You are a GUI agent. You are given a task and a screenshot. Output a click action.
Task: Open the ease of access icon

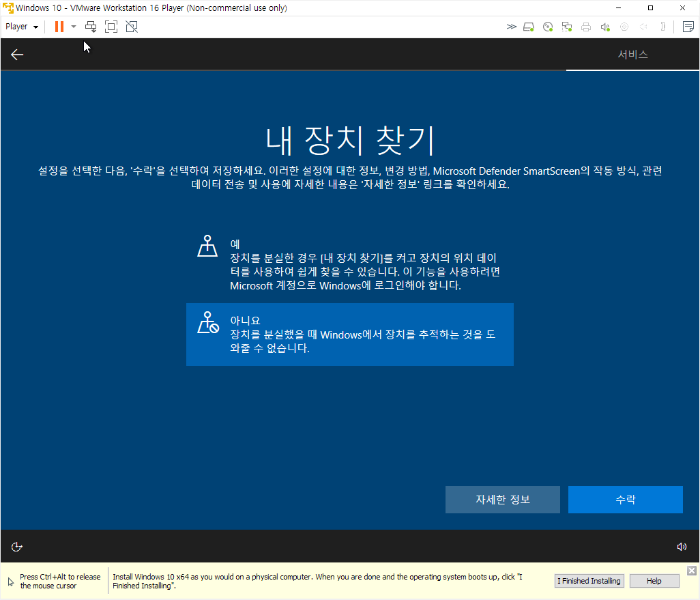(16, 547)
